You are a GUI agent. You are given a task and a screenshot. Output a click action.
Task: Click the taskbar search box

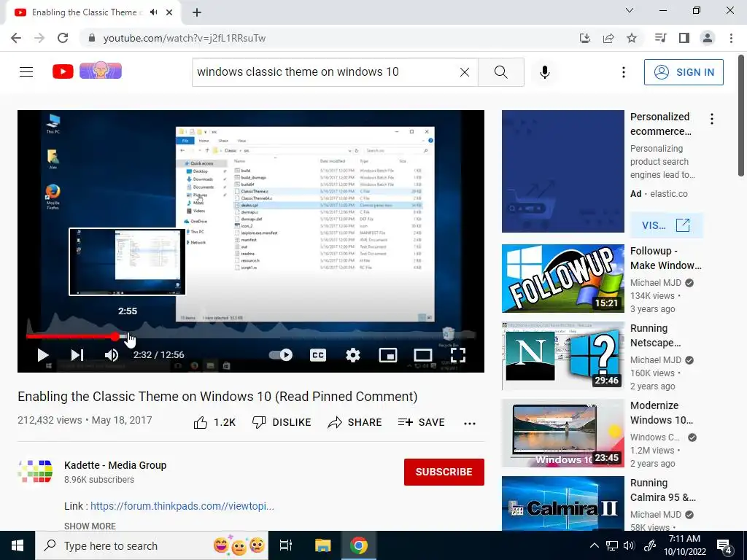152,545
